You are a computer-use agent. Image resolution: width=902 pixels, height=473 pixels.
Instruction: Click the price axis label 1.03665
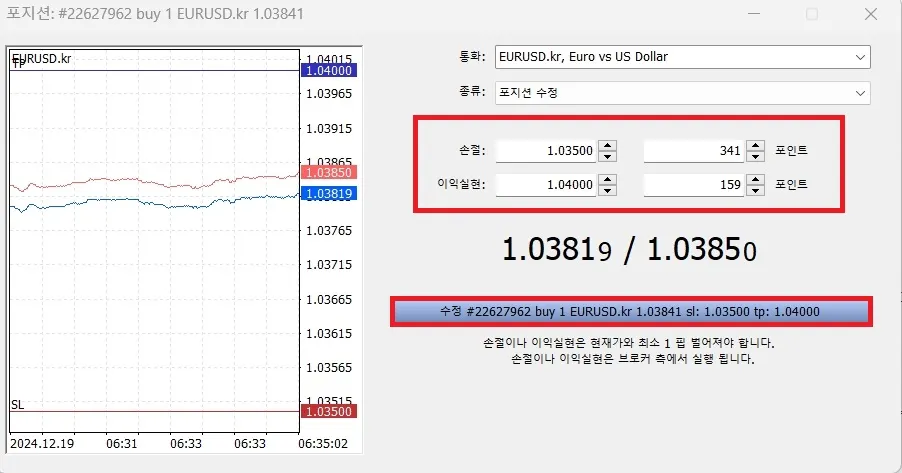click(329, 300)
